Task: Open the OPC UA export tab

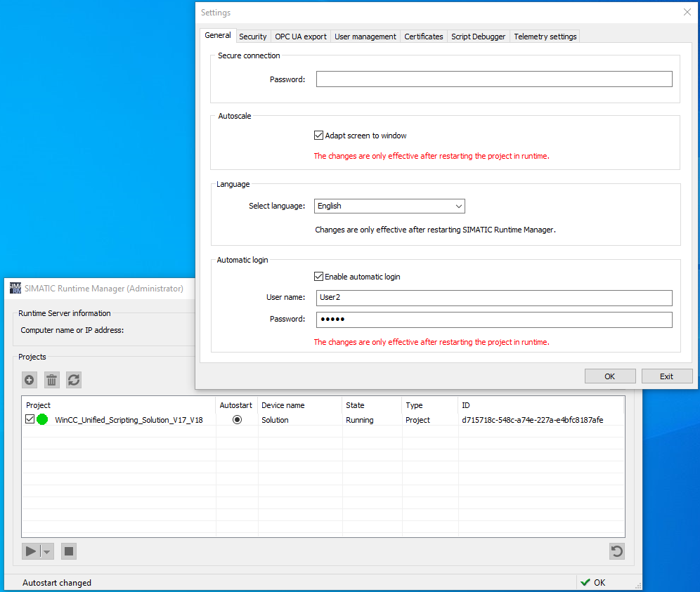Action: 301,37
